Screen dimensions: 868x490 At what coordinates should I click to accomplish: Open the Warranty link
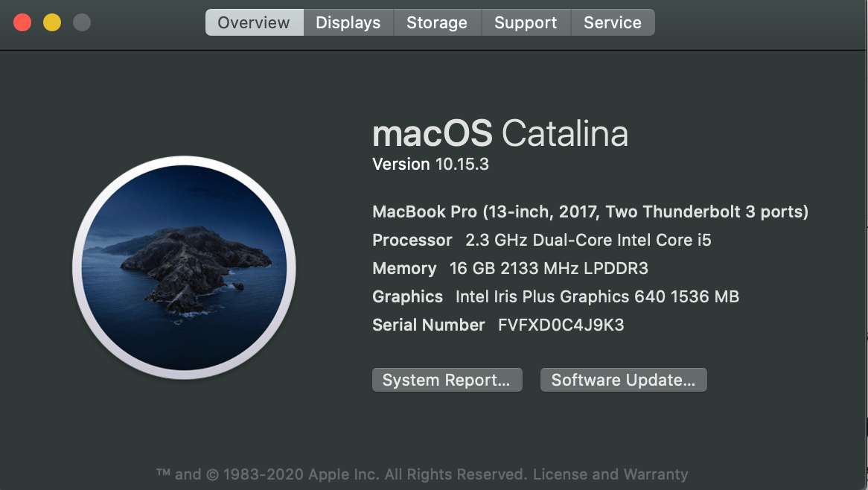click(x=658, y=474)
